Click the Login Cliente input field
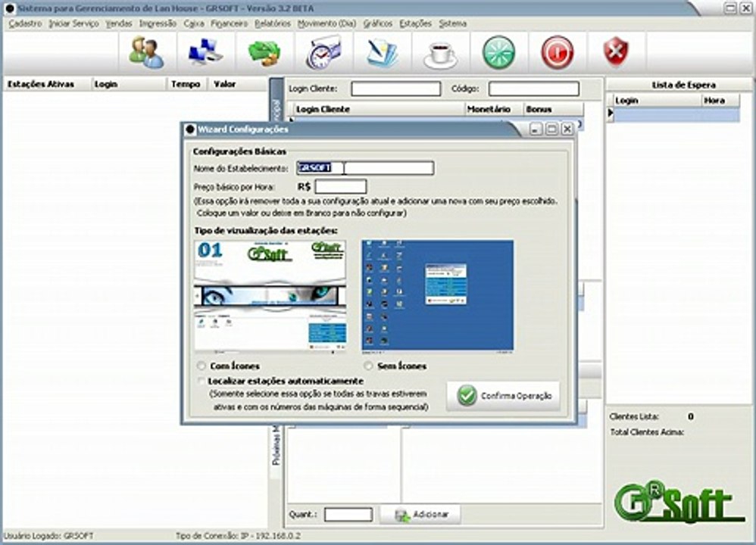 [396, 89]
